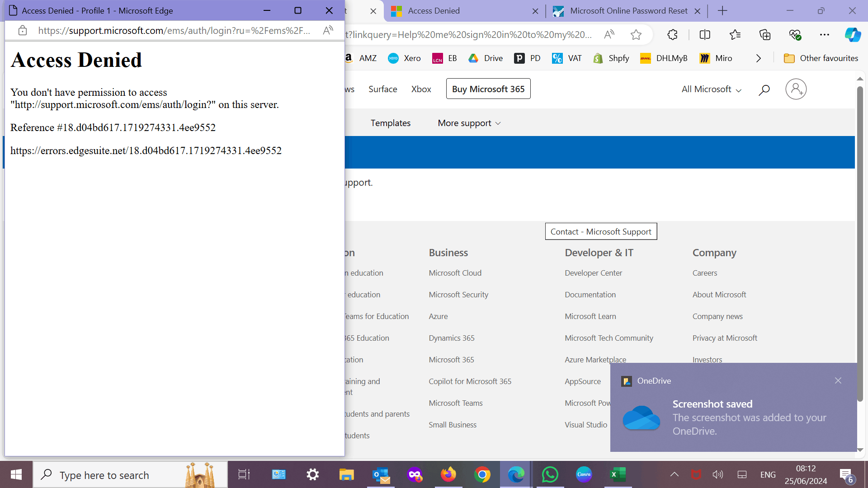Image resolution: width=868 pixels, height=488 pixels.
Task: Click the search magnifier on Microsoft page
Action: pos(764,90)
